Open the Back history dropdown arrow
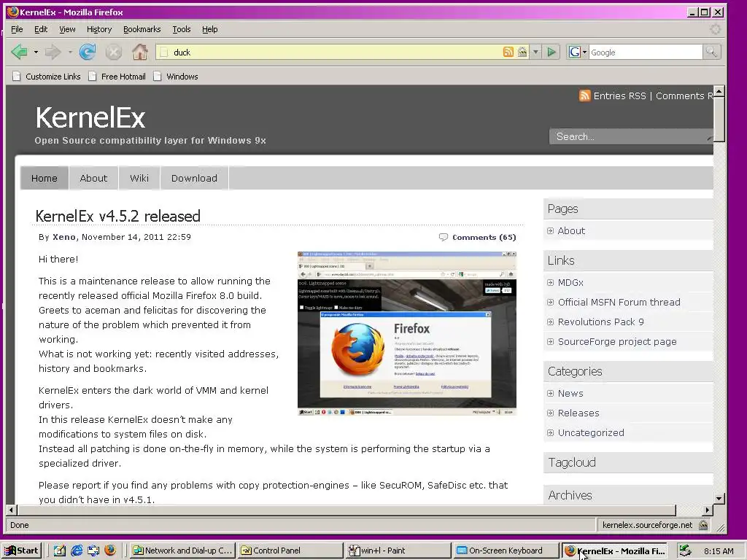747x560 pixels. 36,52
